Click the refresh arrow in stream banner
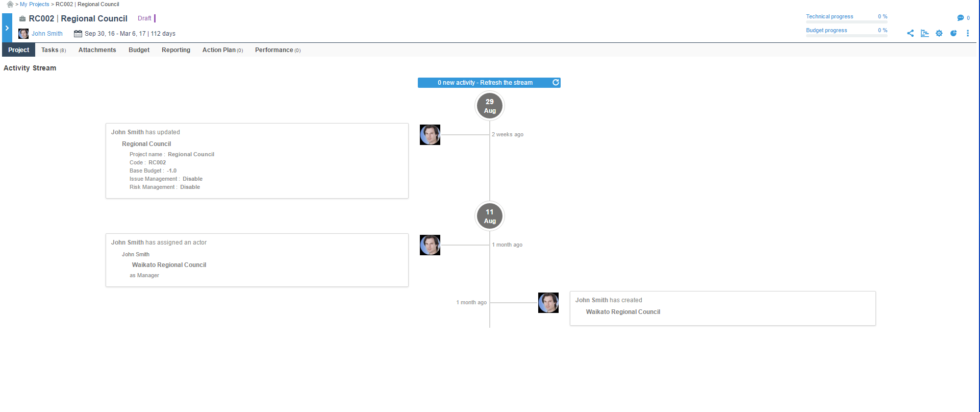The width and height of the screenshot is (980, 412). tap(556, 82)
